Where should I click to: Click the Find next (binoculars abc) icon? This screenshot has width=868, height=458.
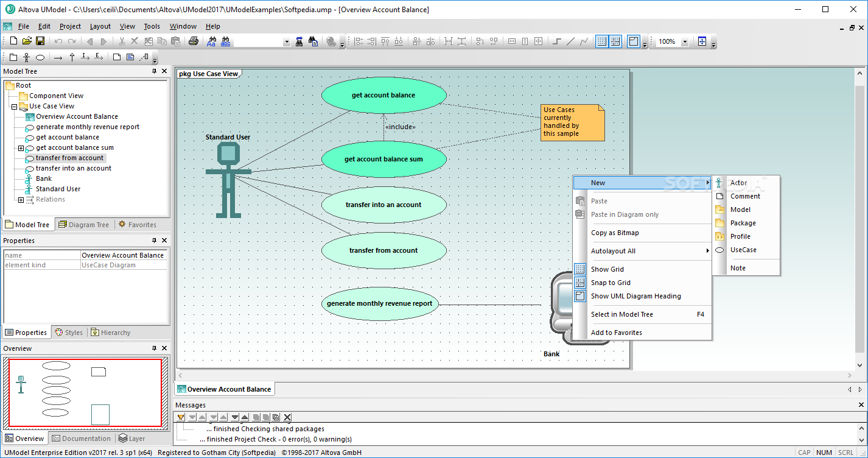226,41
